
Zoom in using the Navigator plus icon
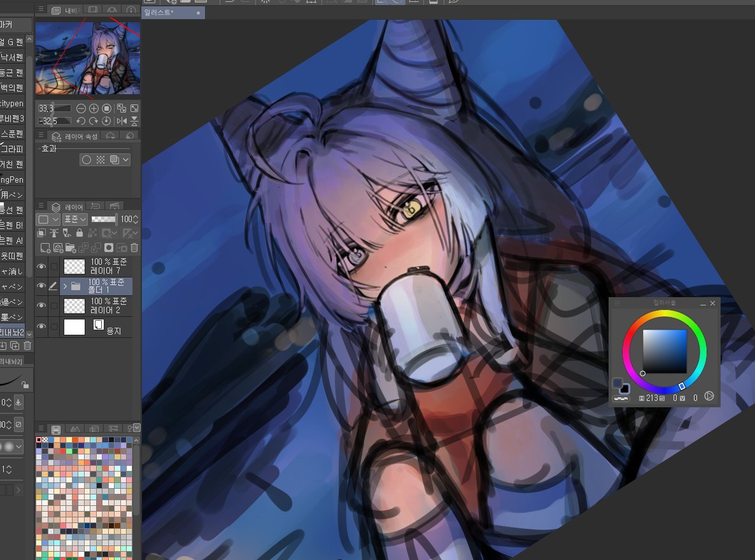coord(94,108)
